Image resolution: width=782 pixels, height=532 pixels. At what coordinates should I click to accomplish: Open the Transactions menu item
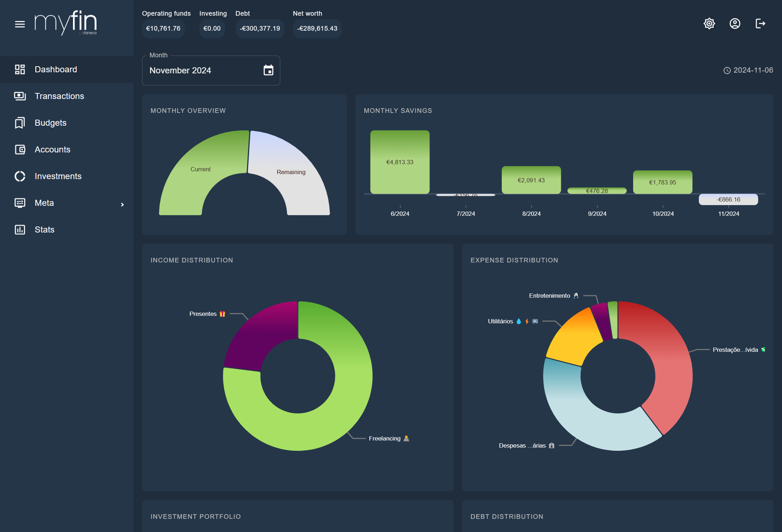pyautogui.click(x=59, y=96)
